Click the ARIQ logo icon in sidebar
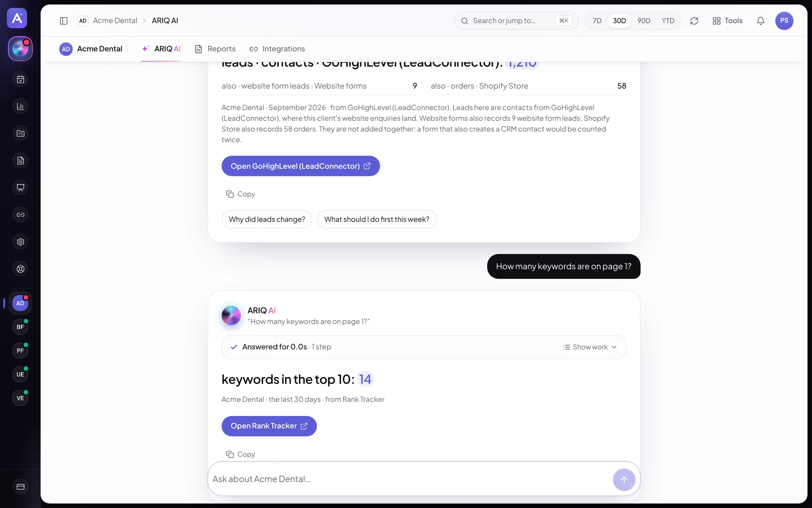This screenshot has width=812, height=508. pos(17,18)
